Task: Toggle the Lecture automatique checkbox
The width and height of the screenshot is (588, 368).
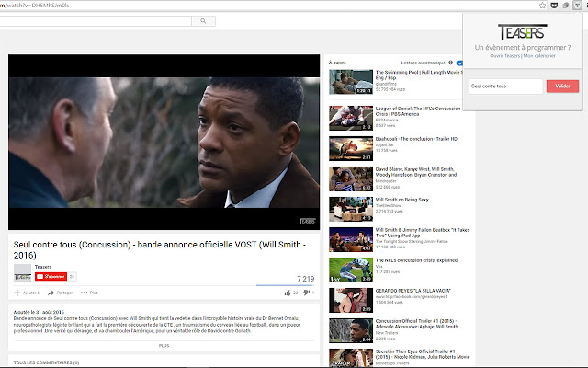Action: [459, 63]
